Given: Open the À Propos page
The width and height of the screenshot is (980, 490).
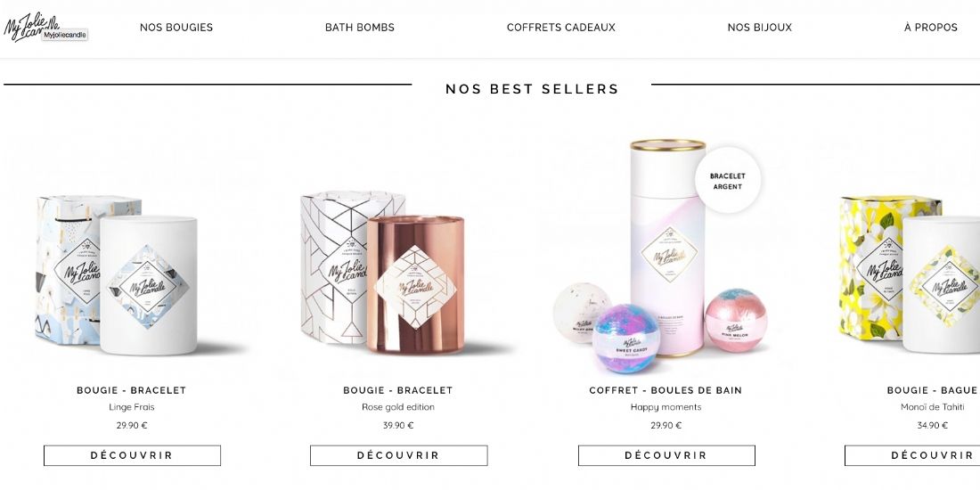Looking at the screenshot, I should click(x=931, y=28).
